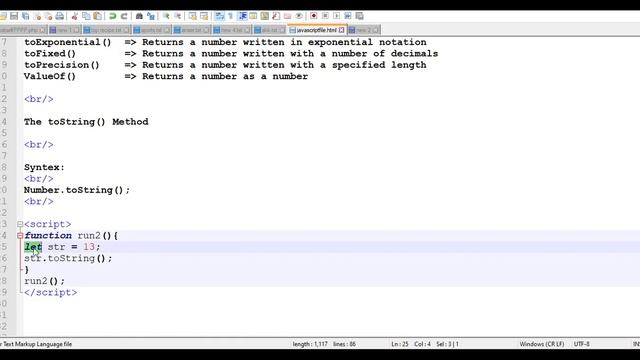Image resolution: width=640 pixels, height=360 pixels.
Task: Switch to the javascriptfile.html tab
Action: [316, 30]
